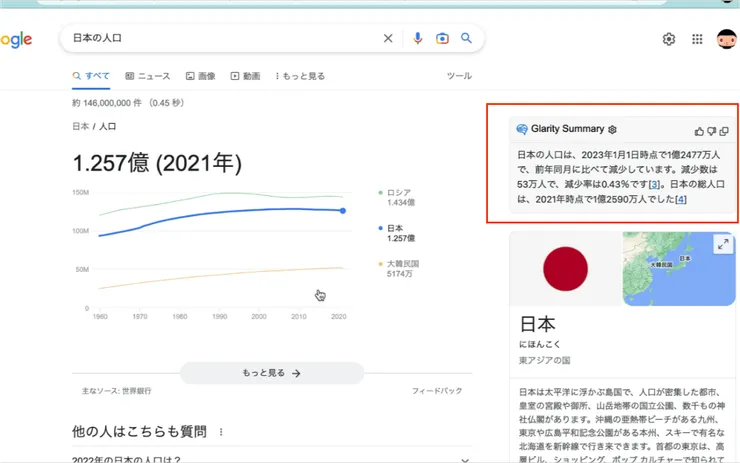Image resolution: width=740 pixels, height=463 pixels.
Task: Open citation link [3] in the summary
Action: tap(654, 185)
